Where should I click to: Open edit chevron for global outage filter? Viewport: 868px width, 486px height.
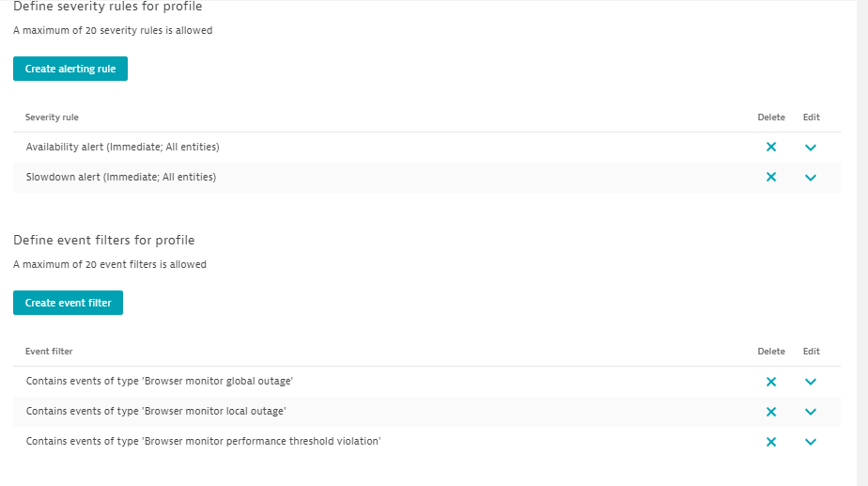point(811,382)
